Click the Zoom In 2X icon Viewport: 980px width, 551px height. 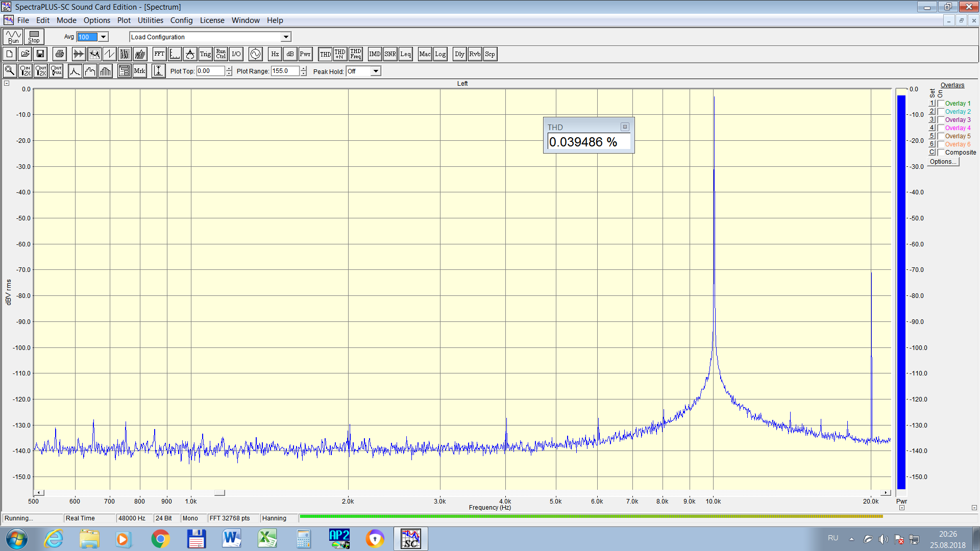25,71
